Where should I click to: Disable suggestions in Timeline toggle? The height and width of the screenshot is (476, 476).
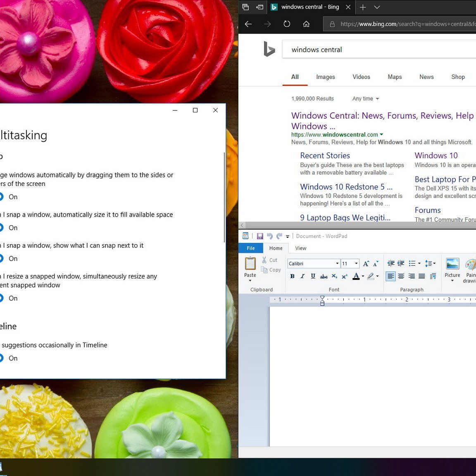[x=1, y=358]
